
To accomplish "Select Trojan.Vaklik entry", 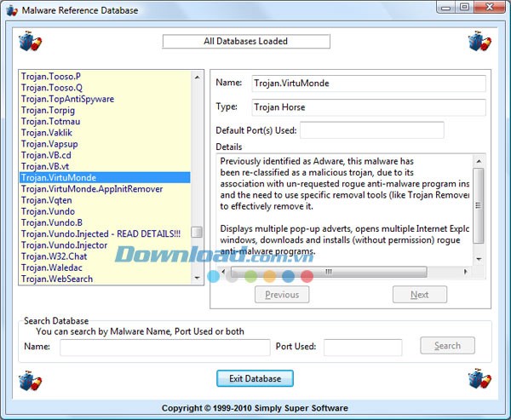I will (105, 133).
